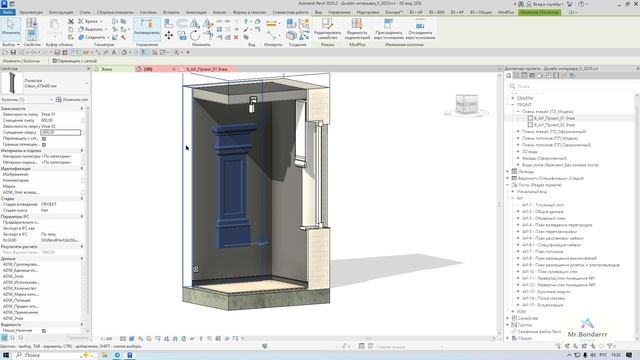
Task: Expand the Семейства node in Project Browser
Action: click(508, 318)
